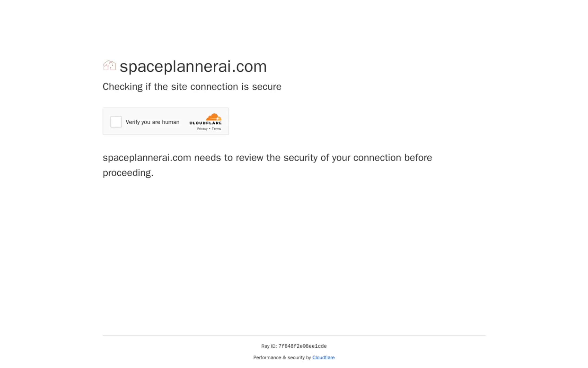Check the "Verify you are human" checkbox
Viewport: 588px width, 368px height.
(116, 122)
